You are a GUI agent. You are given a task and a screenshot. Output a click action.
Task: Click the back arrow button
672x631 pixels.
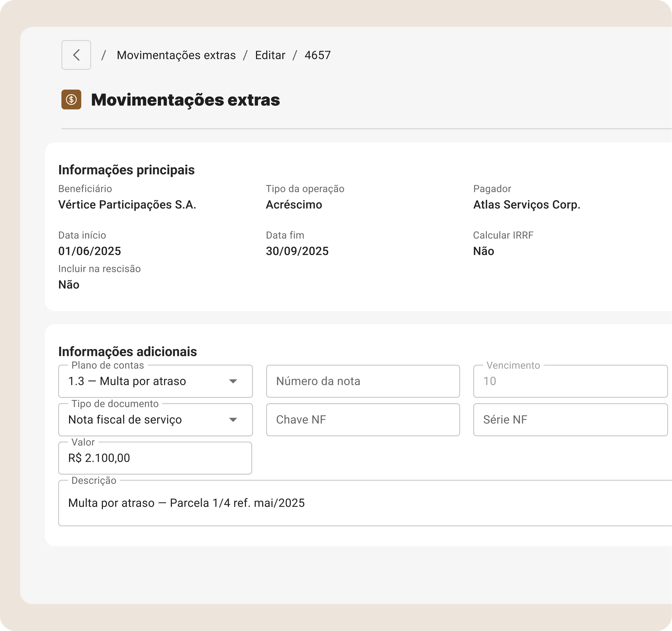[x=76, y=55]
